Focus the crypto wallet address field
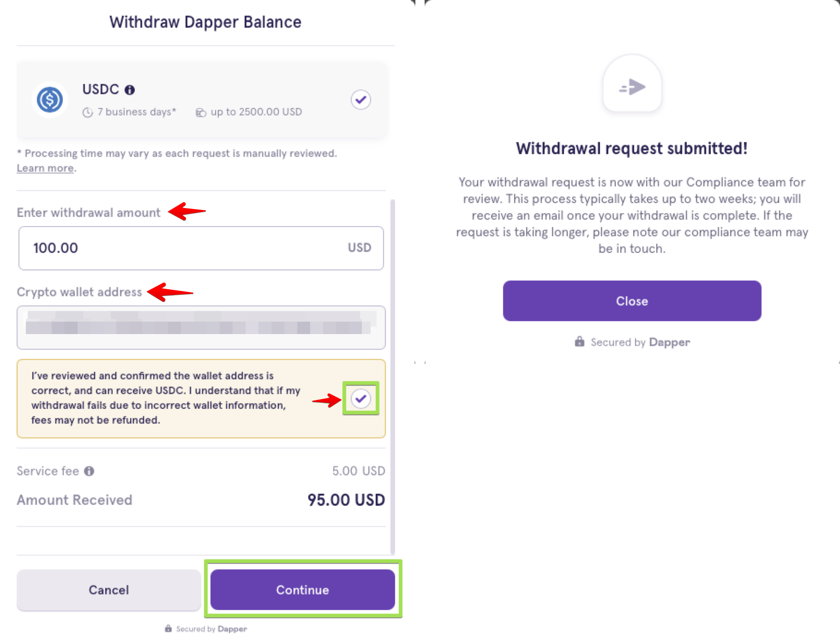 tap(201, 328)
